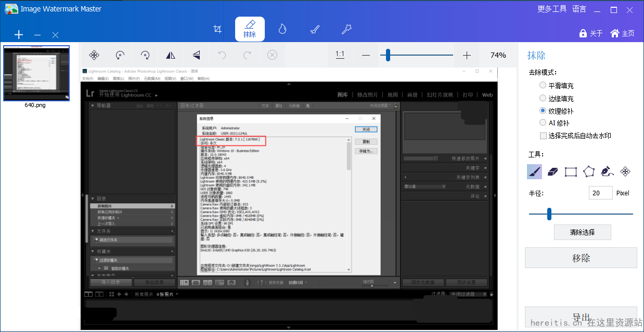Choose AI 修补 removal mode

click(555, 123)
